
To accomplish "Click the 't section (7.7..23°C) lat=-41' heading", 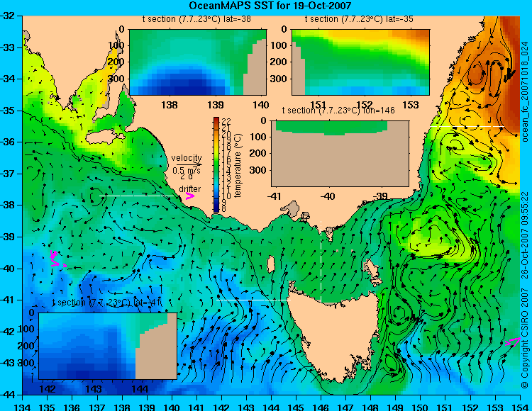I will tap(106, 303).
